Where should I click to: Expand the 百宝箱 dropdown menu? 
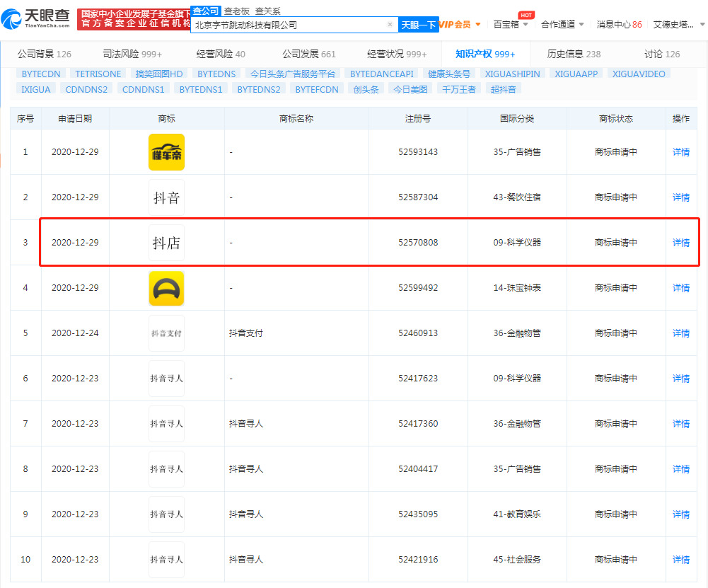511,24
